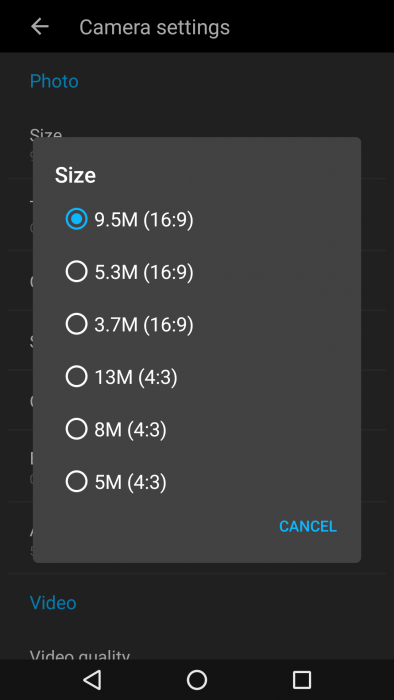Click the Video section header
Screen dimensions: 394x700
[x=53, y=603]
